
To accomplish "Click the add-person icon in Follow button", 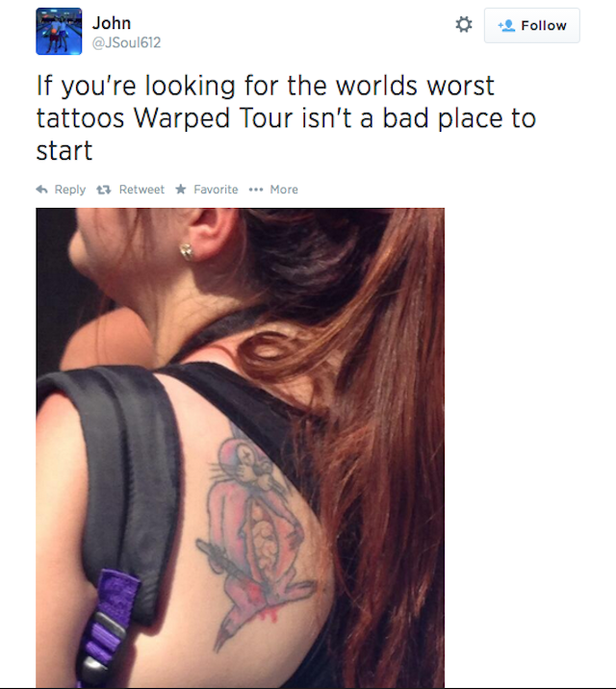I will click(506, 25).
